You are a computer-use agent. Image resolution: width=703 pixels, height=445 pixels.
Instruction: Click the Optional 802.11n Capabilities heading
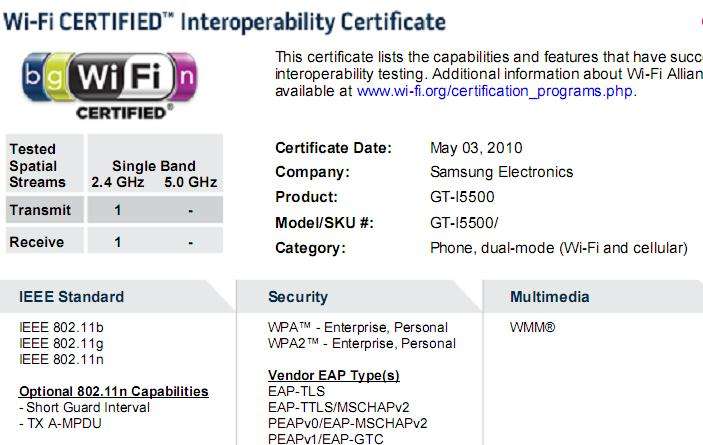(113, 391)
